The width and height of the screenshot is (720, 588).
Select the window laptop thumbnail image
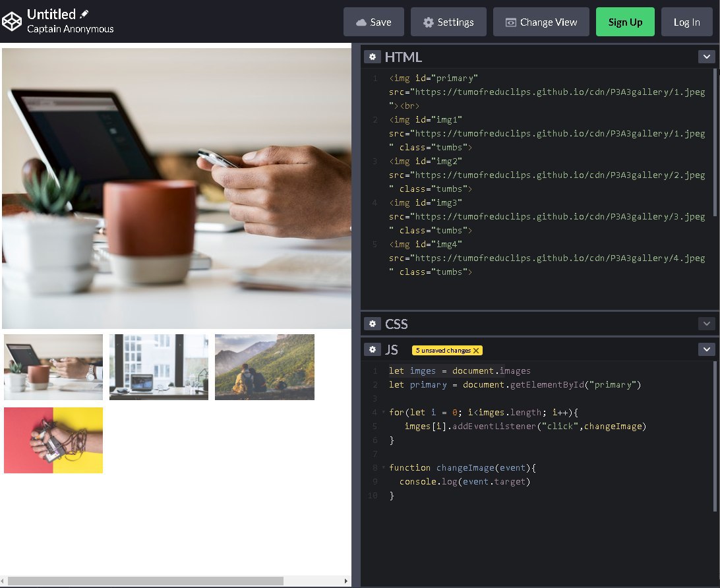pyautogui.click(x=159, y=367)
